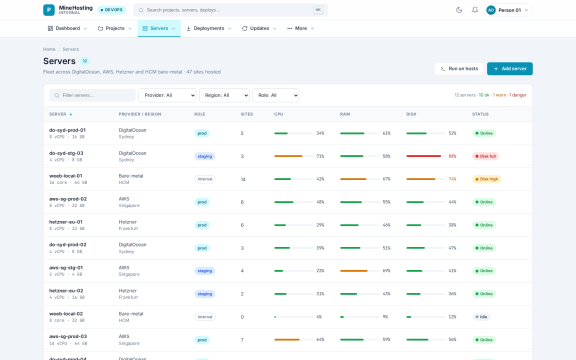This screenshot has height=360, width=576.
Task: Go to Home breadcrumb link
Action: pyautogui.click(x=49, y=49)
